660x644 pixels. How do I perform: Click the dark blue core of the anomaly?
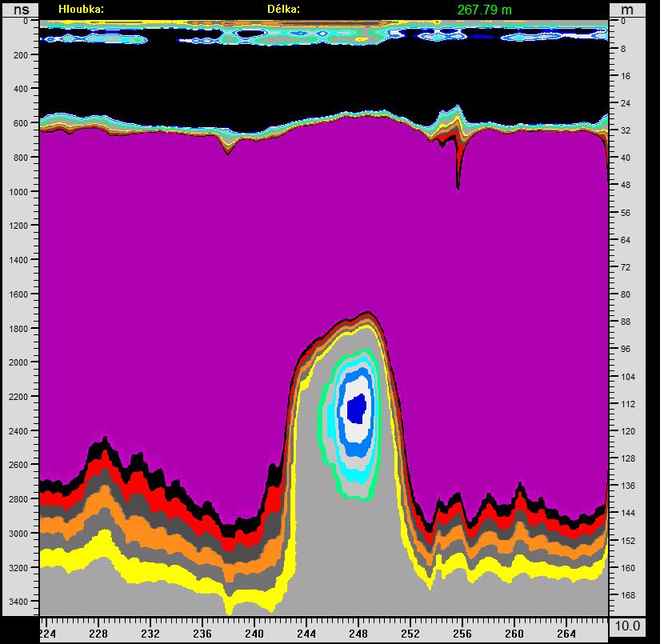click(357, 410)
